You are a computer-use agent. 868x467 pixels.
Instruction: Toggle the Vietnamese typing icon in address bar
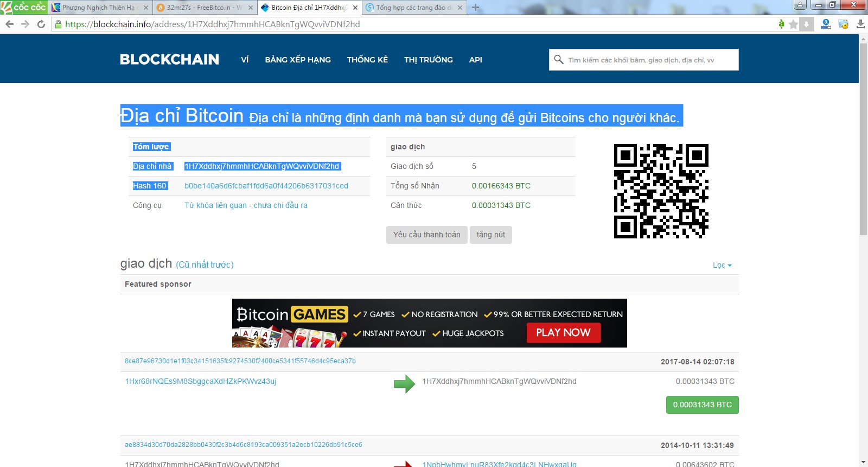click(x=781, y=24)
